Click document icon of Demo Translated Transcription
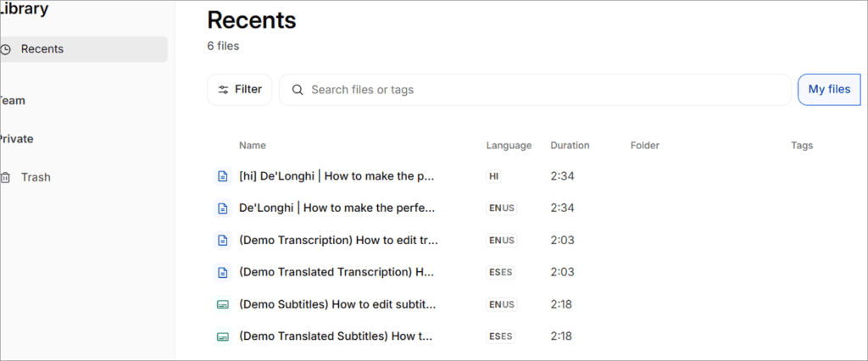 (223, 272)
